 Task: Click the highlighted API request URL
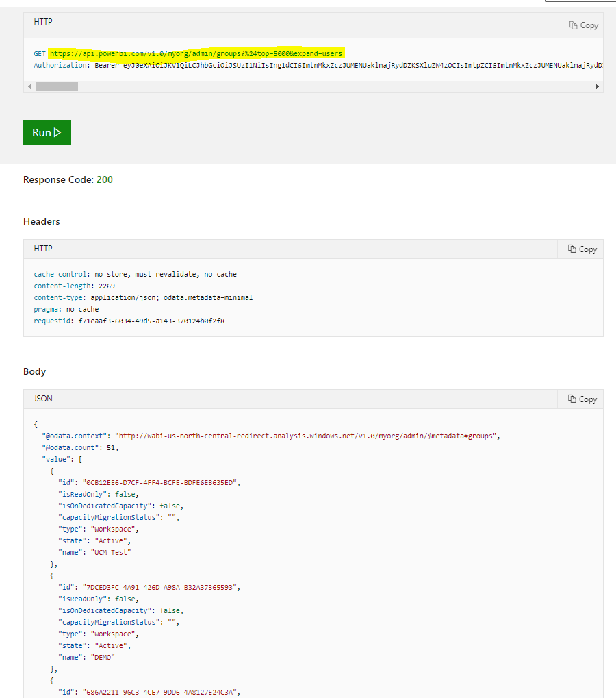pos(196,53)
